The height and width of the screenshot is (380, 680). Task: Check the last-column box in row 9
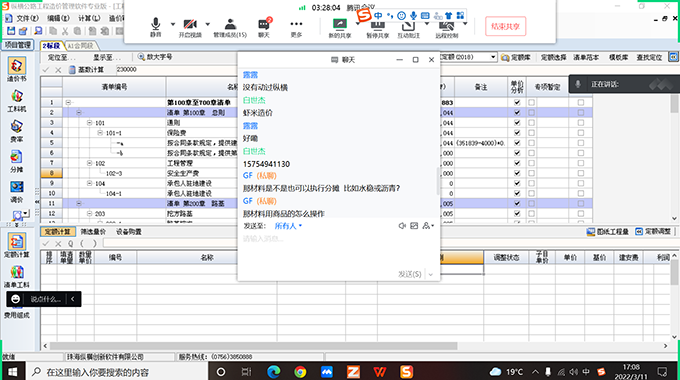click(x=581, y=183)
